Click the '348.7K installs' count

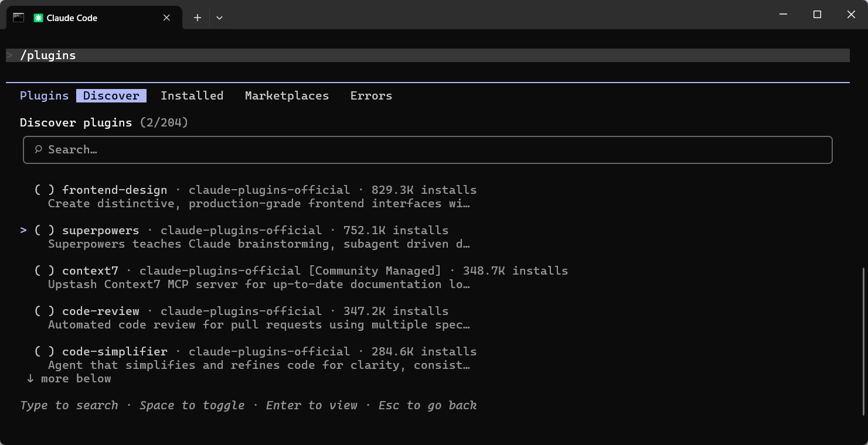click(516, 271)
